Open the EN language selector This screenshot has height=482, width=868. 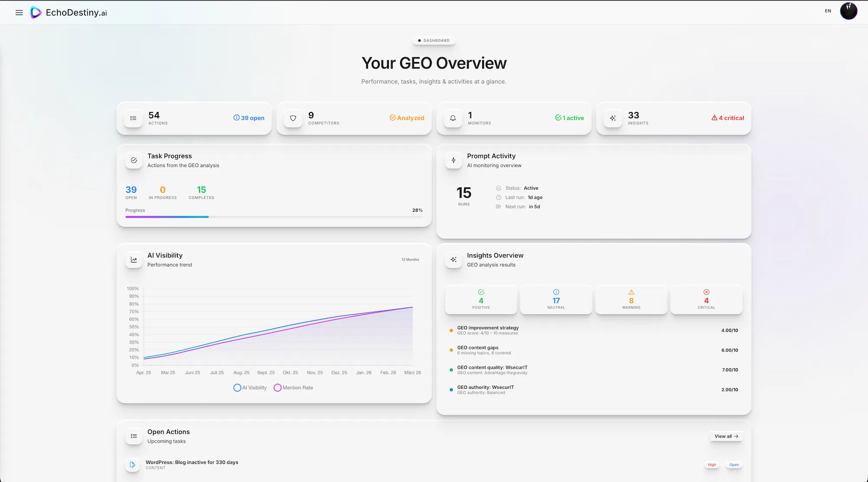[828, 10]
